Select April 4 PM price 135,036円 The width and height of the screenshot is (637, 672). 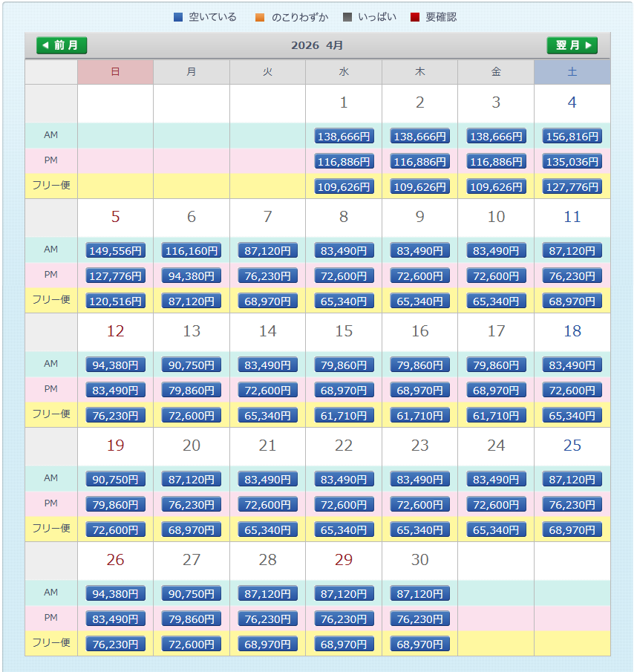coord(572,161)
